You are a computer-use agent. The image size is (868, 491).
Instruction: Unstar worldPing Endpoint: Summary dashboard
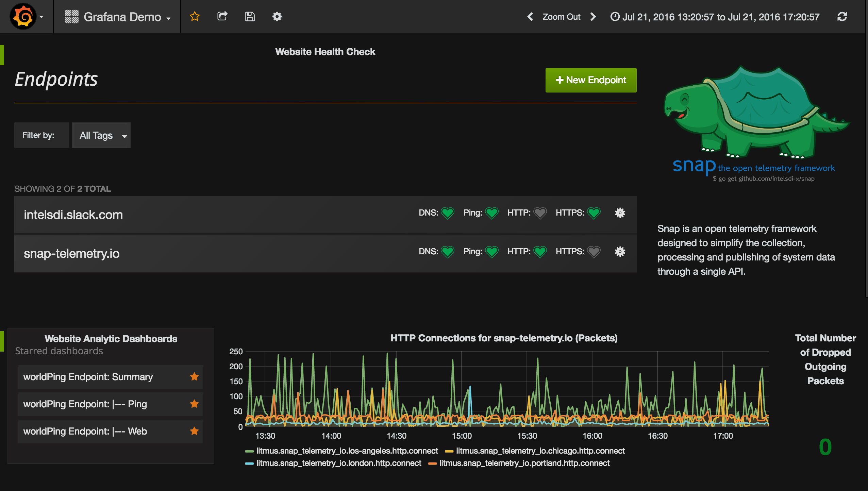pos(194,376)
